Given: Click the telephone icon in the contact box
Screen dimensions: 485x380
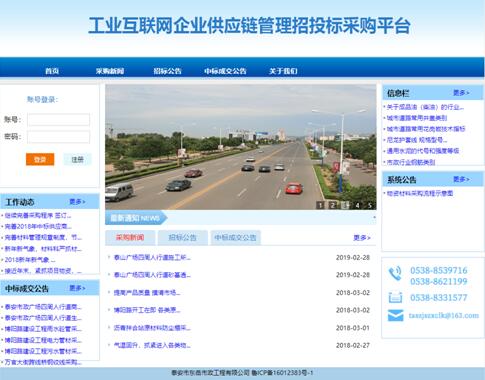Looking at the screenshot, I should tap(395, 274).
